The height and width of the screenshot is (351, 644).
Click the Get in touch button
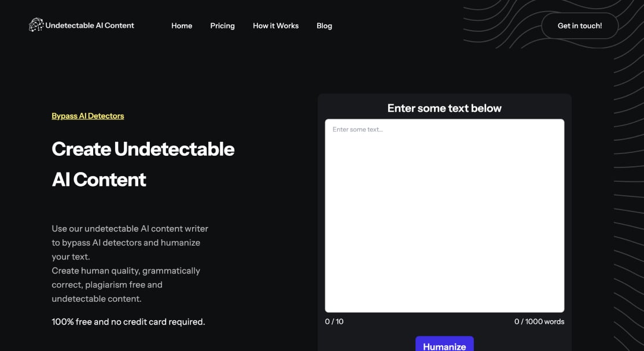(x=579, y=25)
